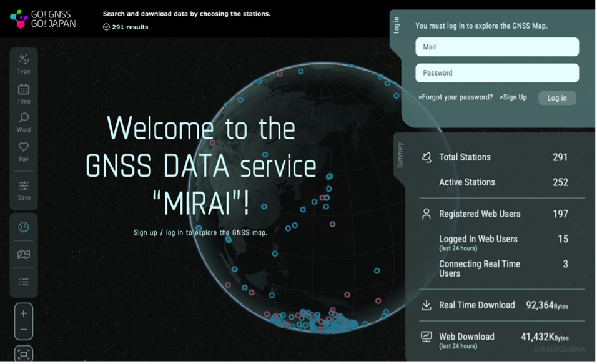597x364 pixels.
Task: Open the Word search filter
Action: [24, 122]
